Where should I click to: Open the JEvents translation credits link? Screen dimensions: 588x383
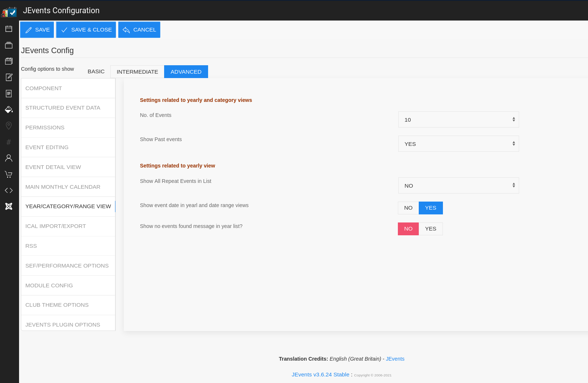pos(395,359)
